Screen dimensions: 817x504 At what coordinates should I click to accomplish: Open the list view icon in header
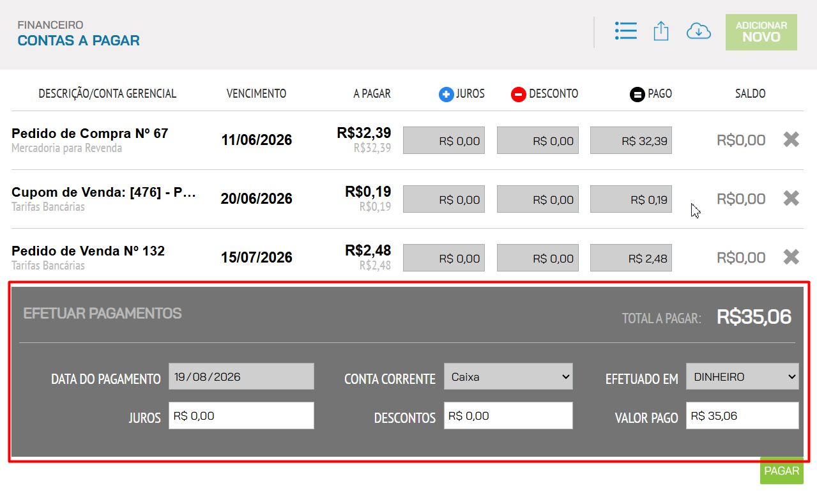pyautogui.click(x=625, y=31)
